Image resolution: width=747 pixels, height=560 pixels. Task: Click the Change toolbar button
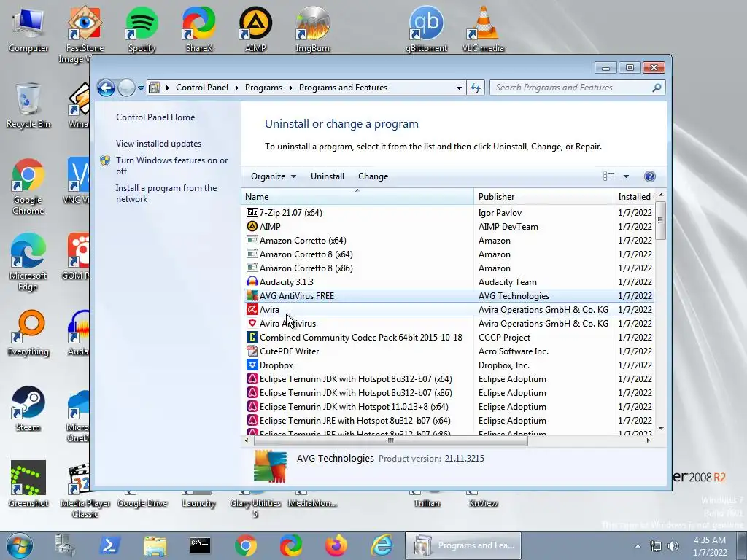(373, 176)
